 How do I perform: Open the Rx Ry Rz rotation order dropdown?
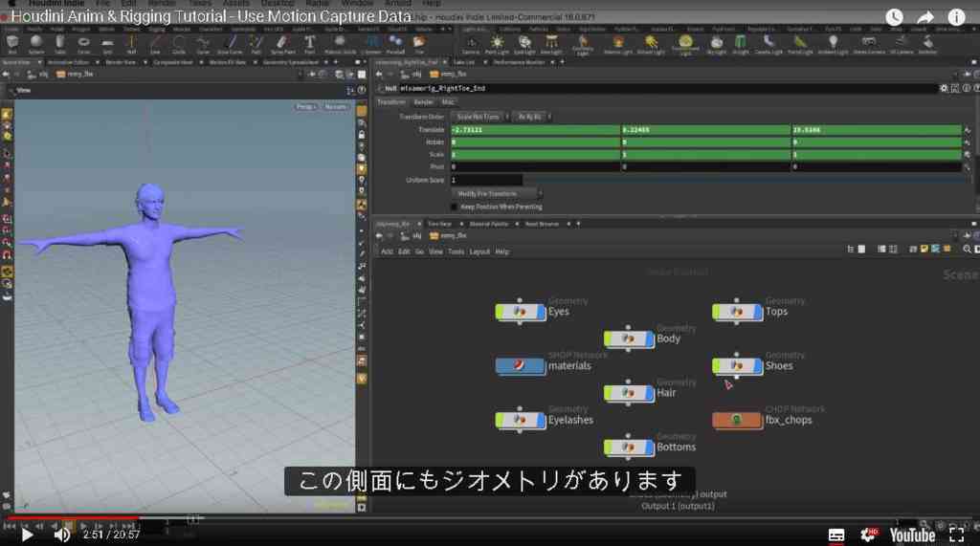(x=532, y=117)
